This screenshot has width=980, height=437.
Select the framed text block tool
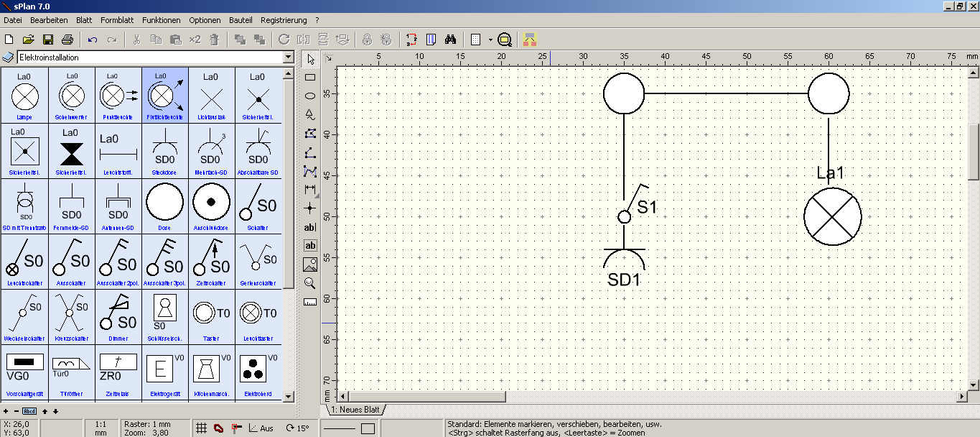[x=310, y=246]
